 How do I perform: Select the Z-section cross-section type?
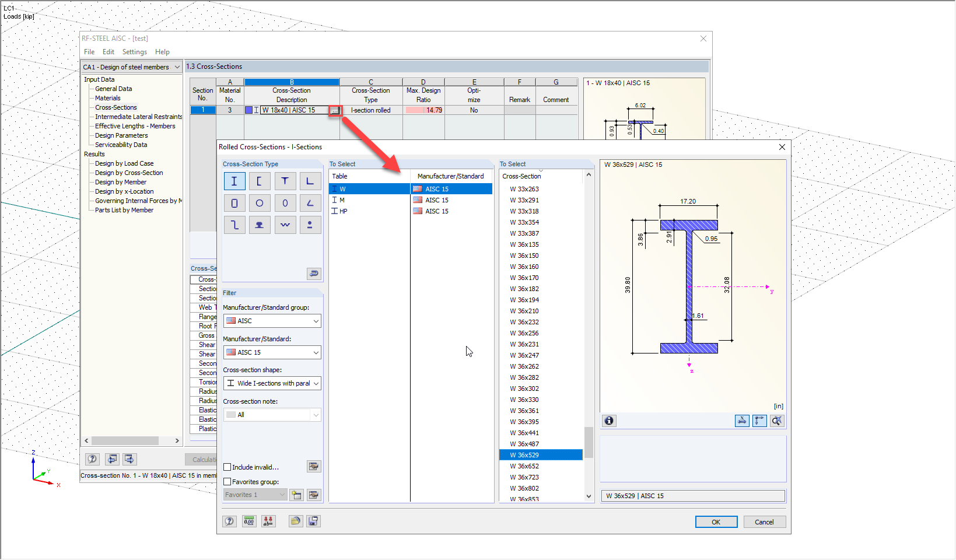[x=234, y=225]
